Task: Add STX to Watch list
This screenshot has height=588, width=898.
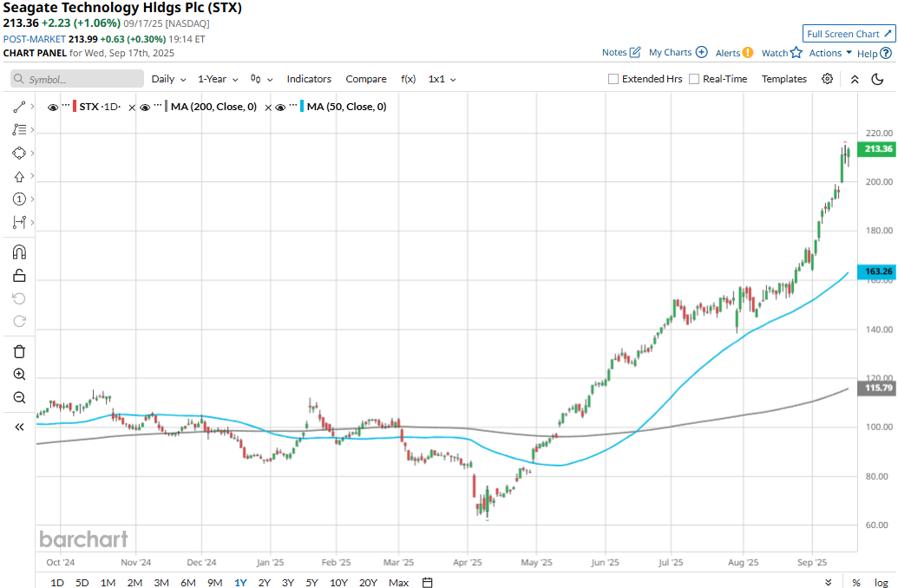Action: 782,53
